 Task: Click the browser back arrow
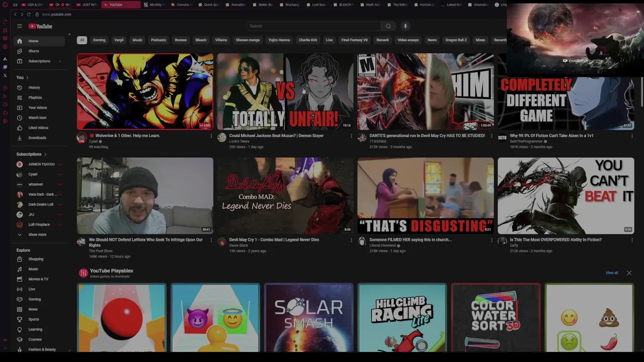(15, 15)
